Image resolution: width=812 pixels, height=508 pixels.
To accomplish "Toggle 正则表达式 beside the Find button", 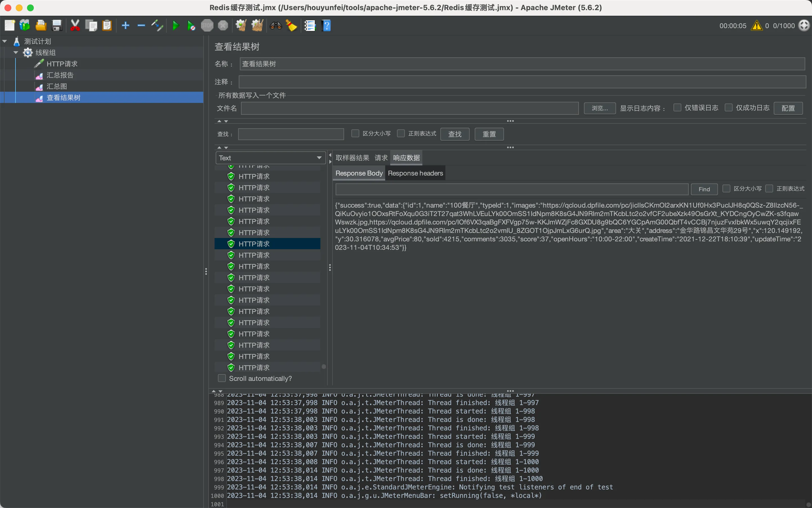I will click(769, 188).
